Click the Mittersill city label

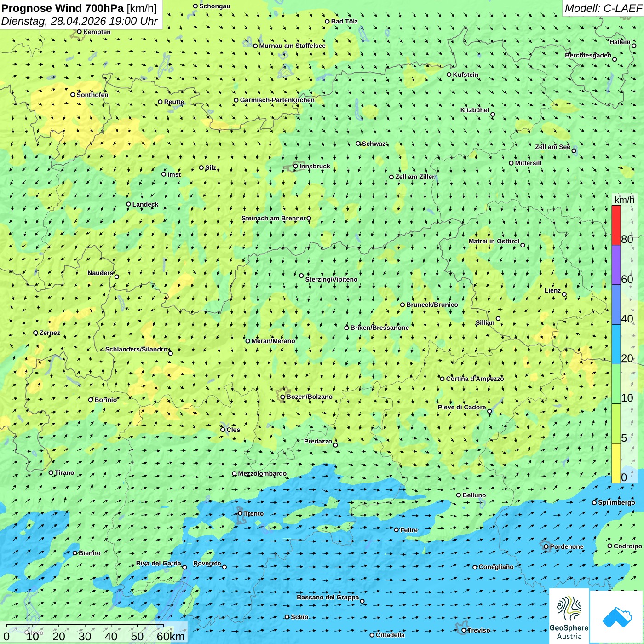tap(528, 163)
